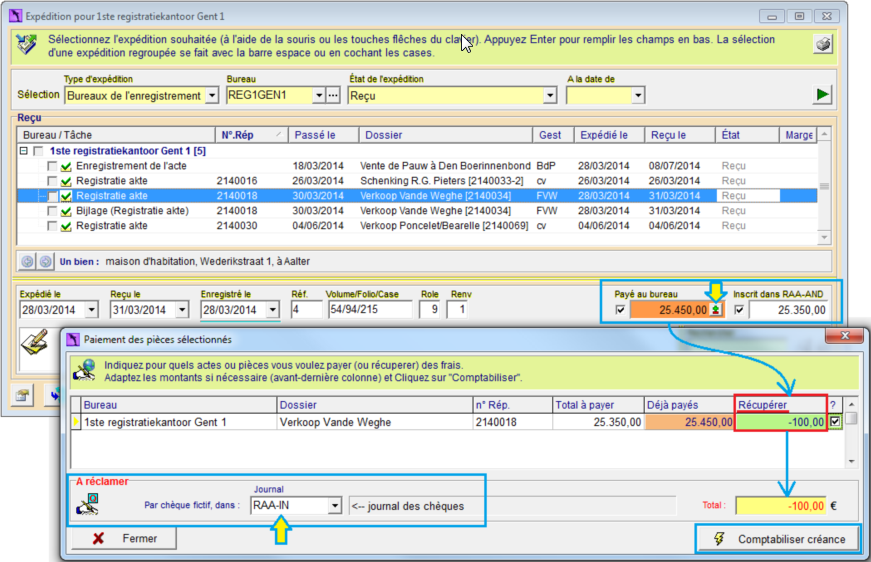Viewport: 871px width, 562px height.
Task: Click the Inscrit dans RAA-AND amount field
Action: tap(788, 310)
